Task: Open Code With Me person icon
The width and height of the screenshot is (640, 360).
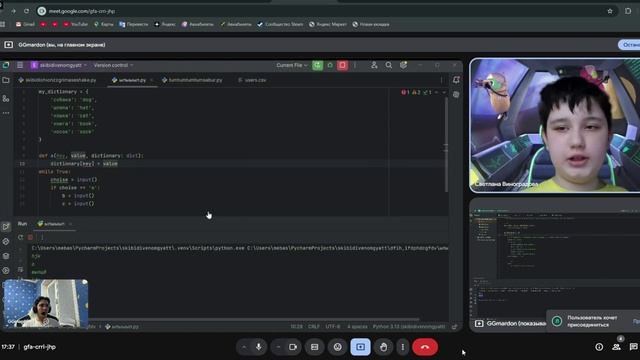Action: tap(374, 65)
